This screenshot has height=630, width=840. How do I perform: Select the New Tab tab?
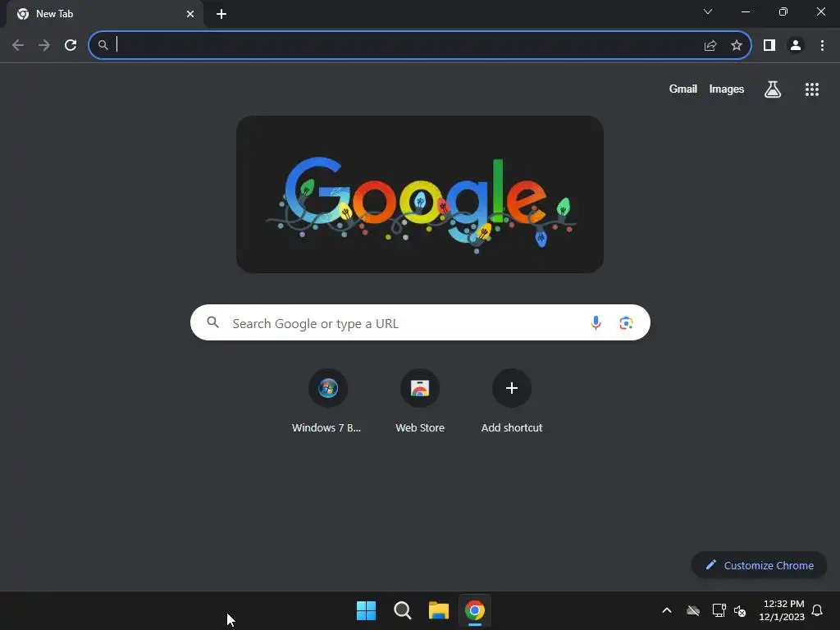[x=104, y=14]
